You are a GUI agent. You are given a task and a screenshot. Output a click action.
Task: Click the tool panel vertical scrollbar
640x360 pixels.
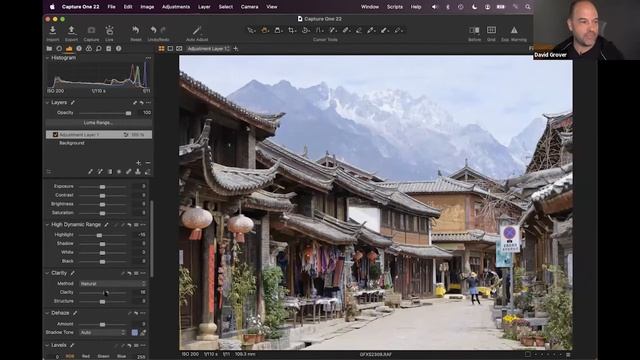152,239
